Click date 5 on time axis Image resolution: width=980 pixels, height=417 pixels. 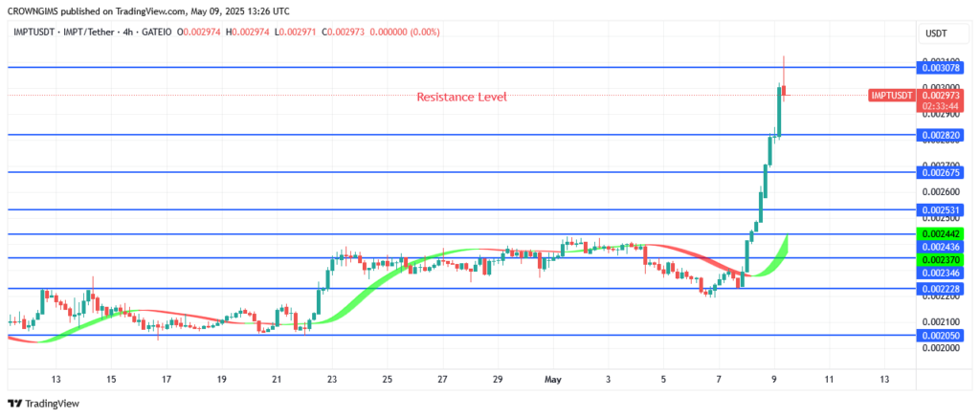click(664, 380)
